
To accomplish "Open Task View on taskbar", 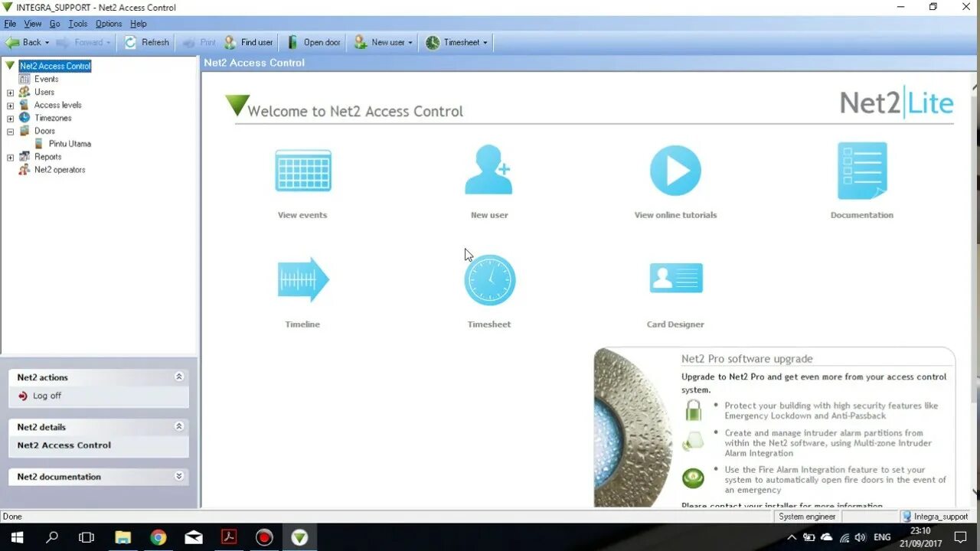I will pyautogui.click(x=87, y=537).
